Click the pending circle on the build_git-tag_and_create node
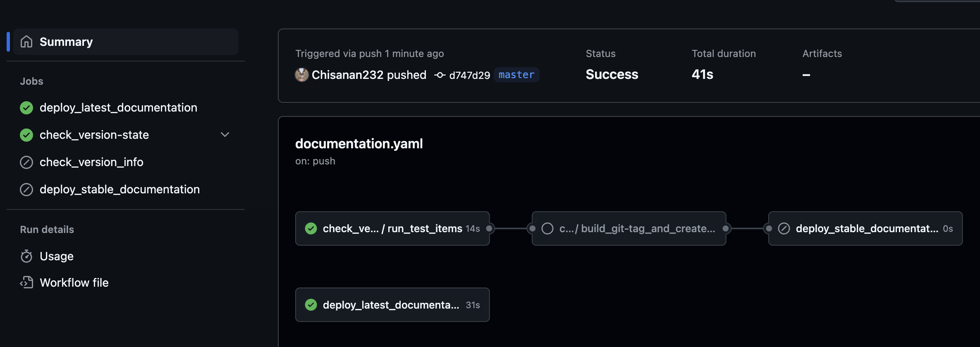Viewport: 980px width, 347px height. [x=547, y=228]
